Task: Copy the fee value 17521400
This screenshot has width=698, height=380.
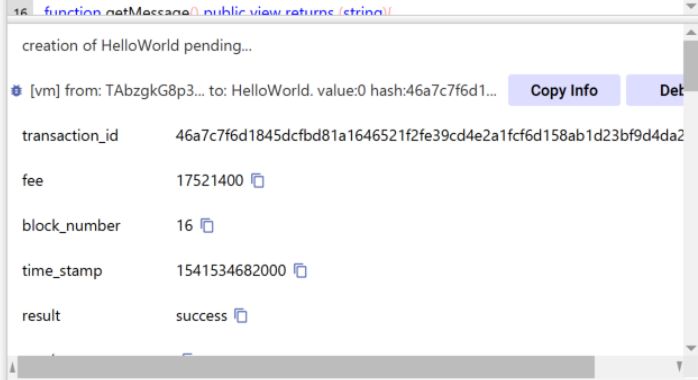Action: tap(258, 181)
